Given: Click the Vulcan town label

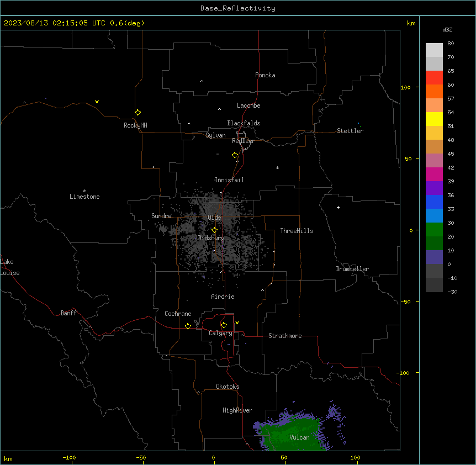Looking at the screenshot, I should [x=300, y=437].
